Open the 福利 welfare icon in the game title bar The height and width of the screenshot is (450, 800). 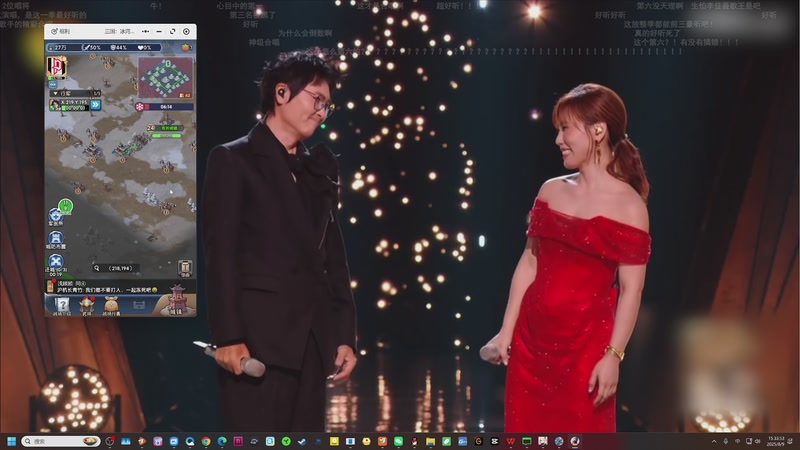coord(60,31)
